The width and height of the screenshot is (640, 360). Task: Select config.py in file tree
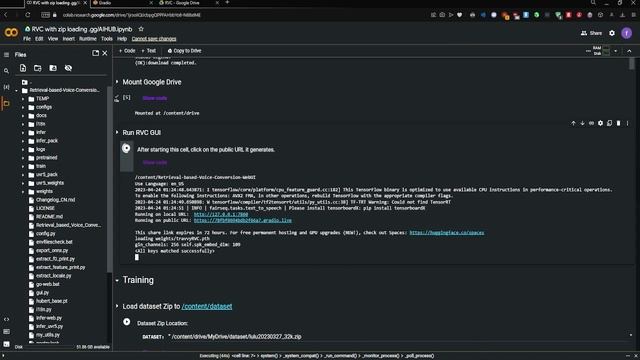[45, 233]
